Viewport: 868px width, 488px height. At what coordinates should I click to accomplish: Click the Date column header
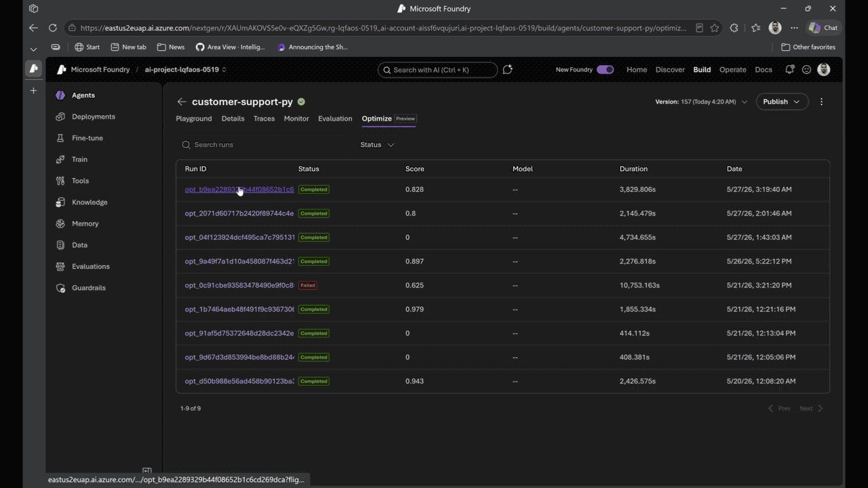pos(734,169)
